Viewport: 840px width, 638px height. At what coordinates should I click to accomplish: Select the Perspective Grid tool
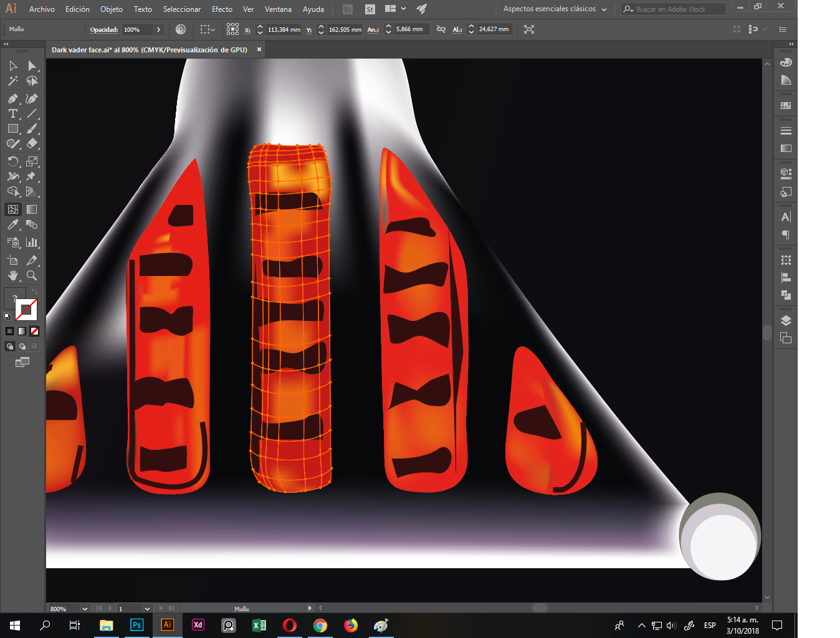[x=32, y=191]
